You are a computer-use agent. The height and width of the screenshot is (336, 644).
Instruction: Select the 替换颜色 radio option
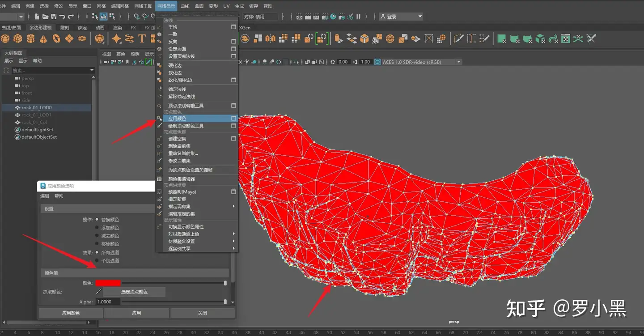[x=97, y=220]
